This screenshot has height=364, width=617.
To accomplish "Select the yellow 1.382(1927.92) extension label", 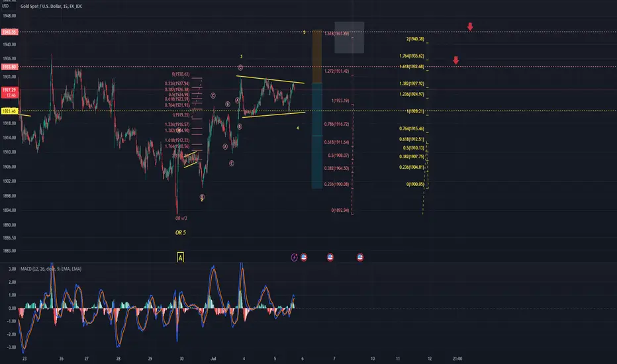I will click(x=412, y=83).
